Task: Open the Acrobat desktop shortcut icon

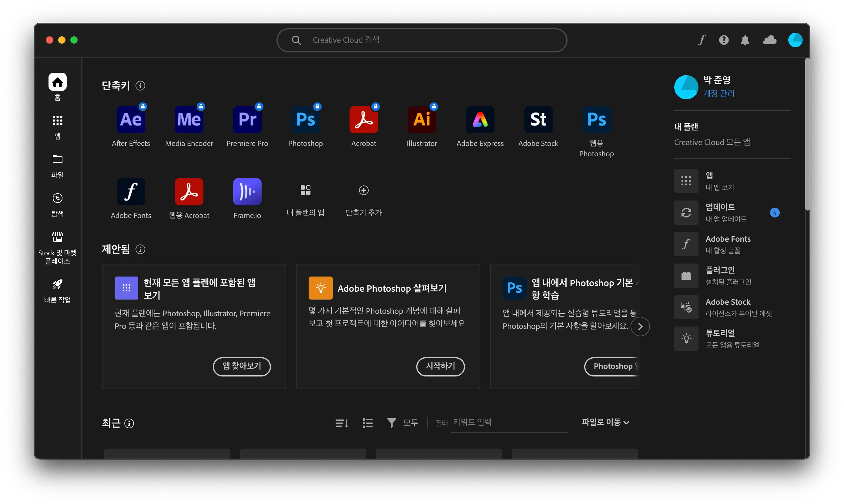Action: (364, 119)
